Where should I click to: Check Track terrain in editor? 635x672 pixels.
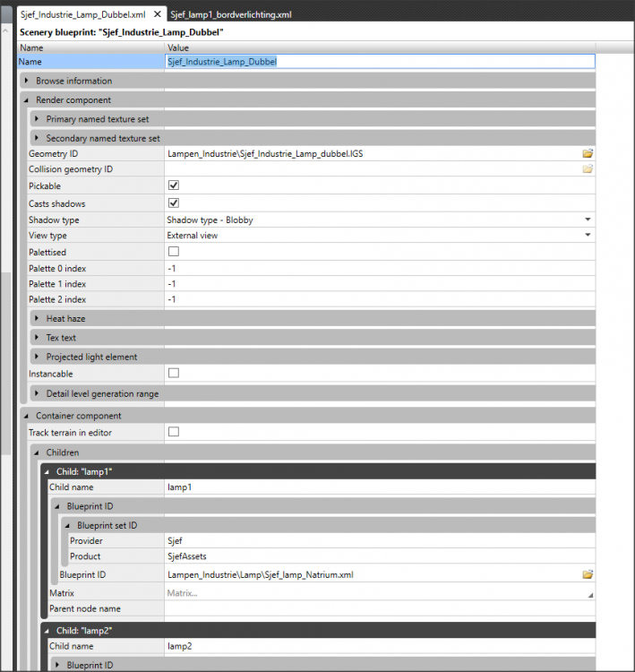click(x=174, y=432)
